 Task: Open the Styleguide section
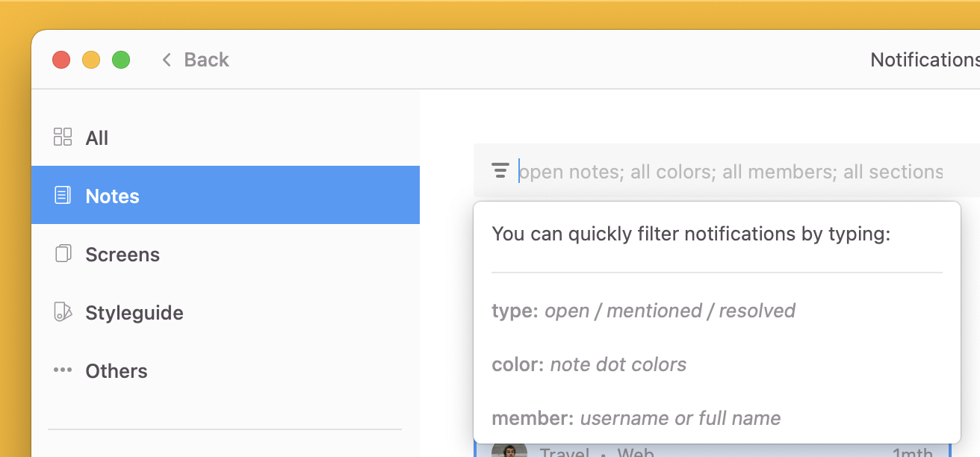pyautogui.click(x=134, y=313)
